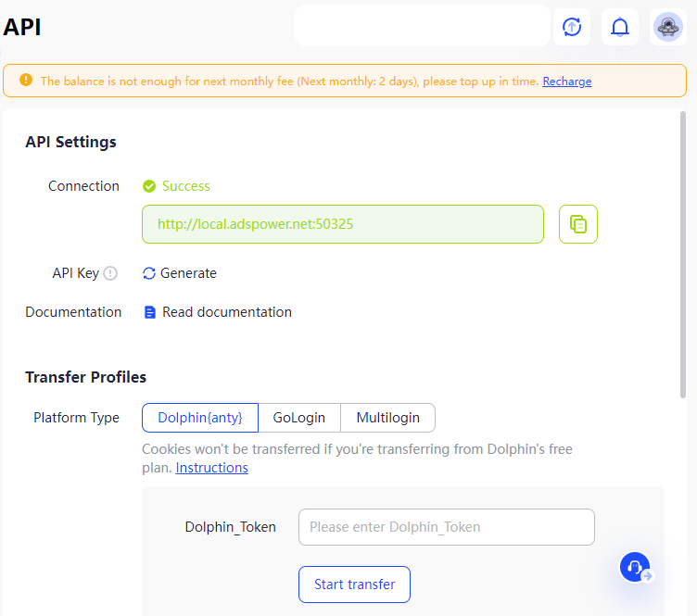Click the orange warning exclamation icon
This screenshot has width=697, height=616.
pos(26,80)
